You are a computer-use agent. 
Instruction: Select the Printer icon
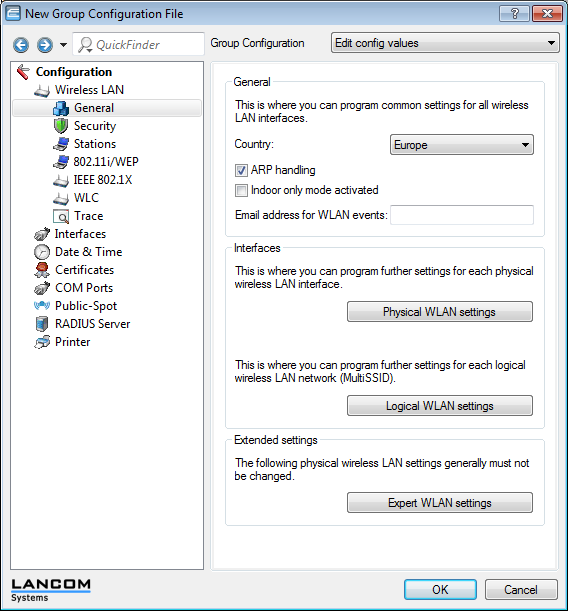coord(42,342)
